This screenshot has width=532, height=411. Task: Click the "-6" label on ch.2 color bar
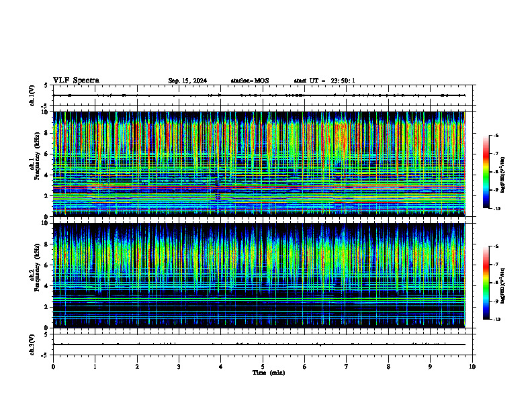(x=496, y=246)
